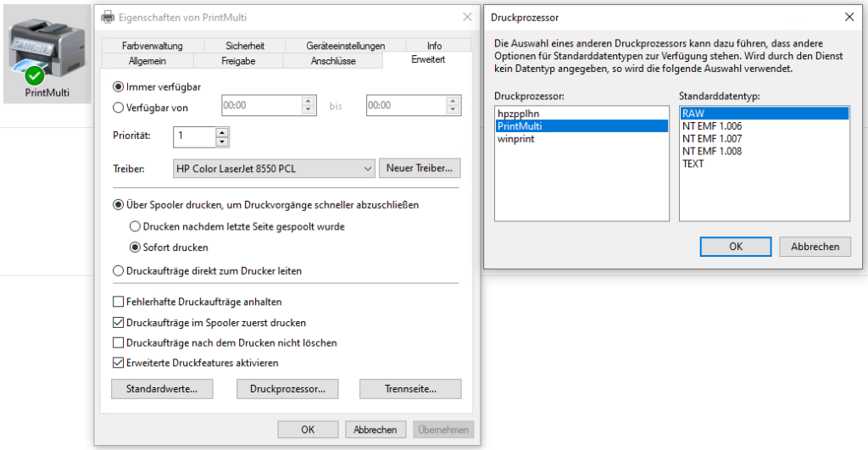The image size is (868, 450).
Task: Select the PrintMulti printer icon
Action: tap(46, 57)
